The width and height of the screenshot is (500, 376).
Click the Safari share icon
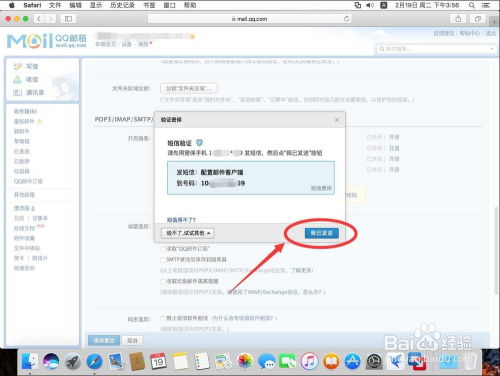point(458,19)
